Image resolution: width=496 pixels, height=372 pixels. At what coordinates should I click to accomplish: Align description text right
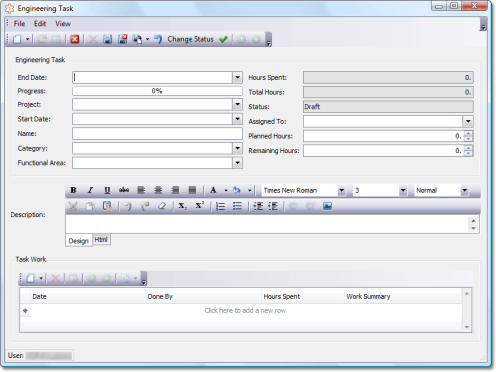(175, 190)
